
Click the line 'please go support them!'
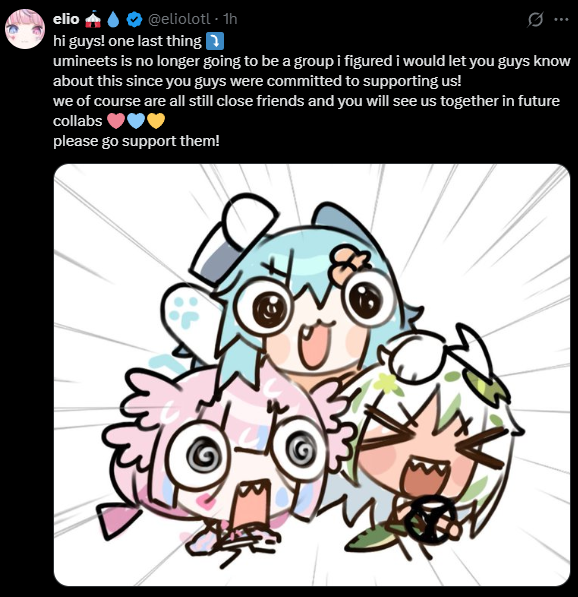136,141
